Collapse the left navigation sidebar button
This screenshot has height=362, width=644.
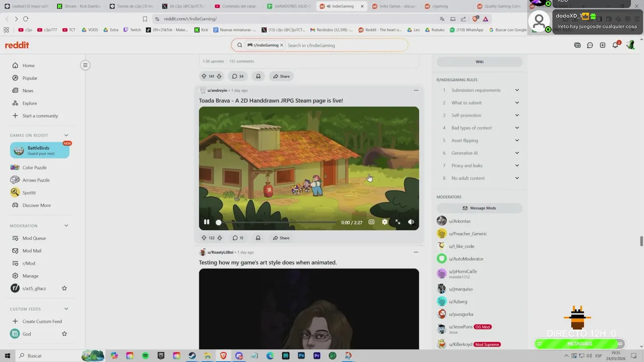[x=85, y=65]
